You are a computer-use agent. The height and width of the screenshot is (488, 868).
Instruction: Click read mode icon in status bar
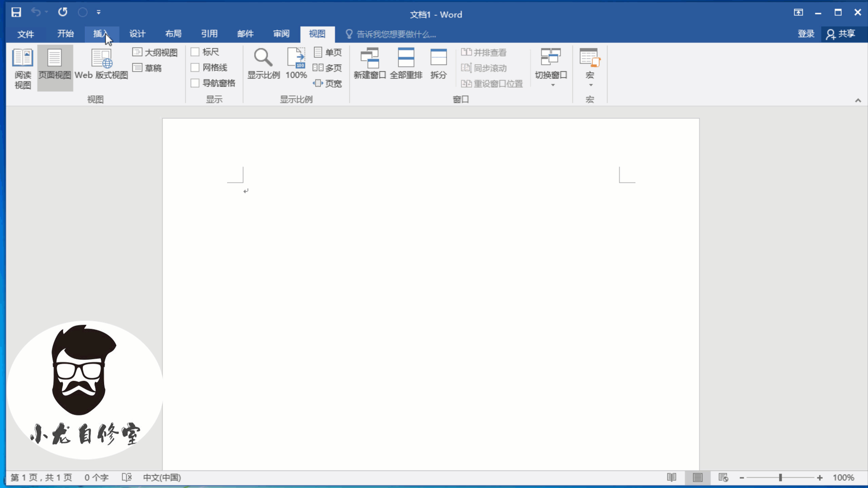(672, 478)
